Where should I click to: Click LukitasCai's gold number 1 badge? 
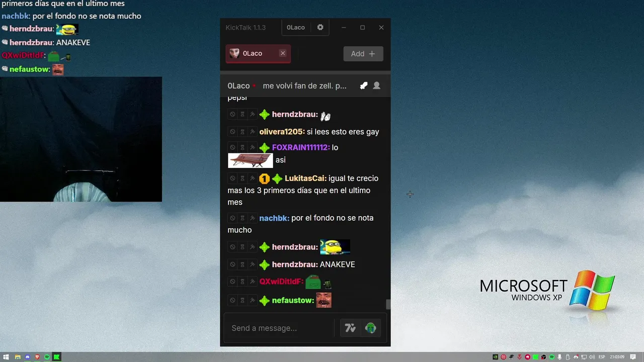click(x=264, y=178)
